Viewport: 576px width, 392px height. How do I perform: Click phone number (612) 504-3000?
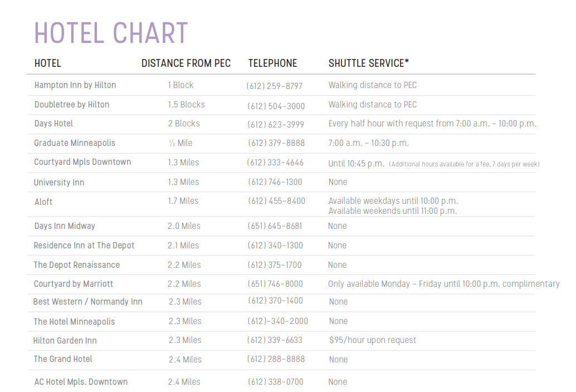[276, 106]
